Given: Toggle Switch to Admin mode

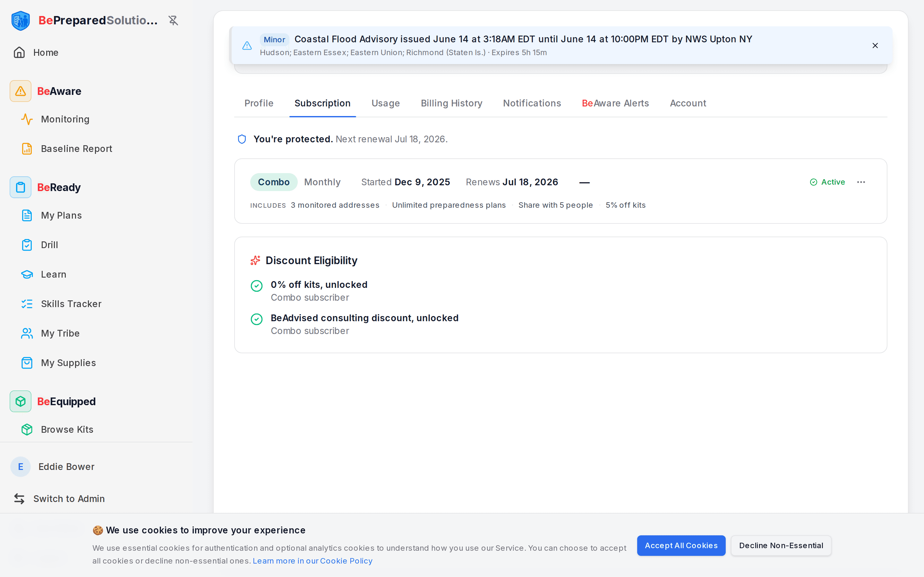Looking at the screenshot, I should [59, 499].
